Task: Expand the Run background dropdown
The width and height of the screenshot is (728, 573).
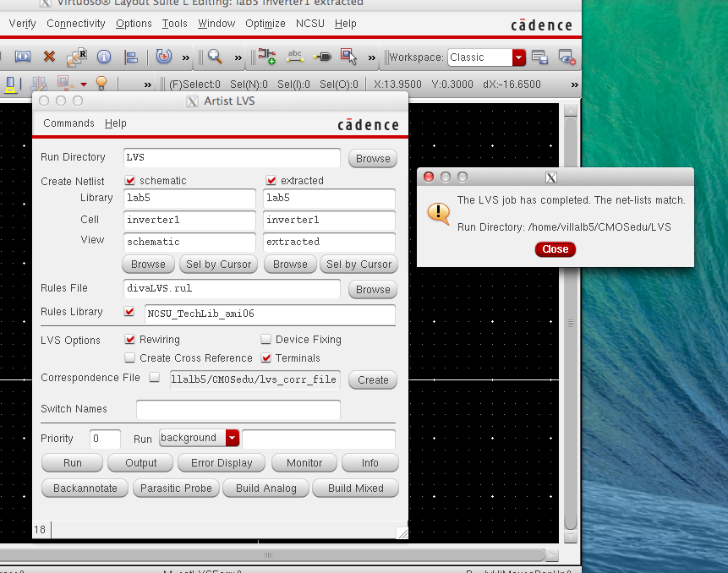Action: 233,438
